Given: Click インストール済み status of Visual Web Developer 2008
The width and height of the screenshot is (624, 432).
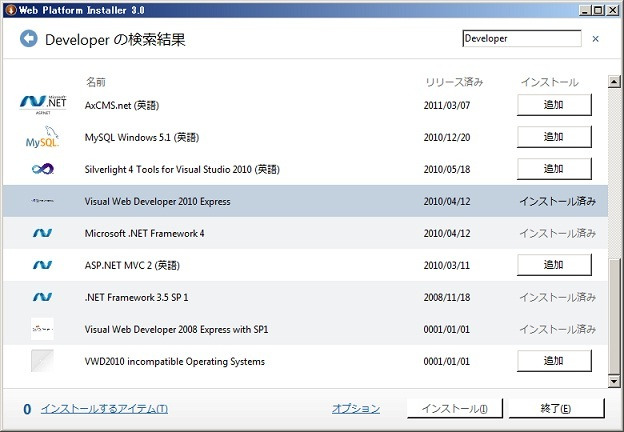Looking at the screenshot, I should (557, 329).
